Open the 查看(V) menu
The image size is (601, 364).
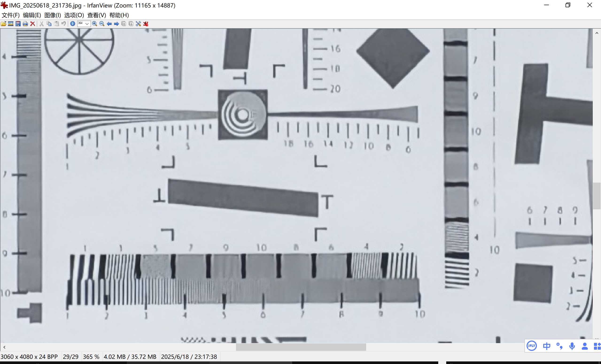click(97, 15)
